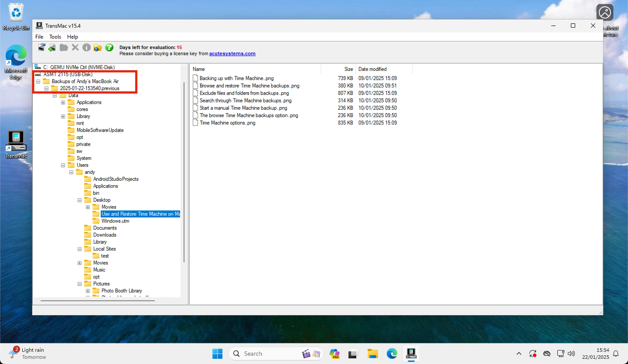The width and height of the screenshot is (628, 364).
Task: Collapse the Local Sites folder node
Action: tap(80, 249)
